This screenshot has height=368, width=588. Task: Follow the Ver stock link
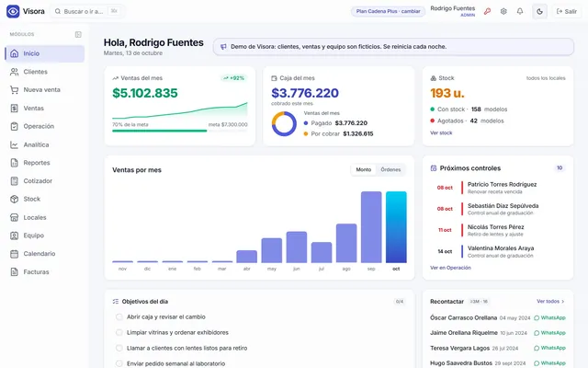tap(441, 132)
